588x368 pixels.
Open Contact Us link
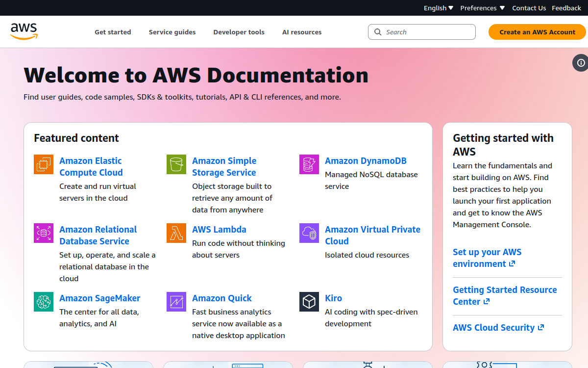click(x=529, y=8)
